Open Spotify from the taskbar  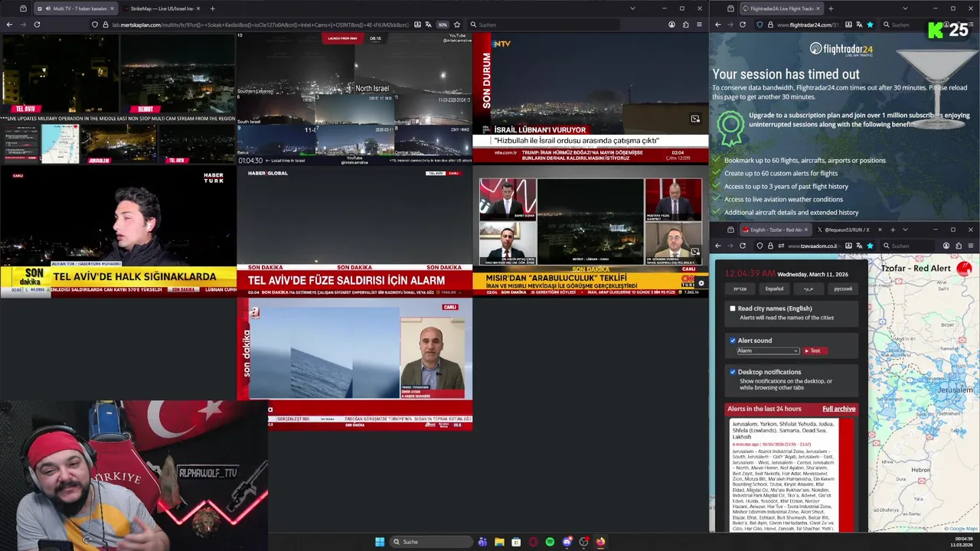coord(550,542)
